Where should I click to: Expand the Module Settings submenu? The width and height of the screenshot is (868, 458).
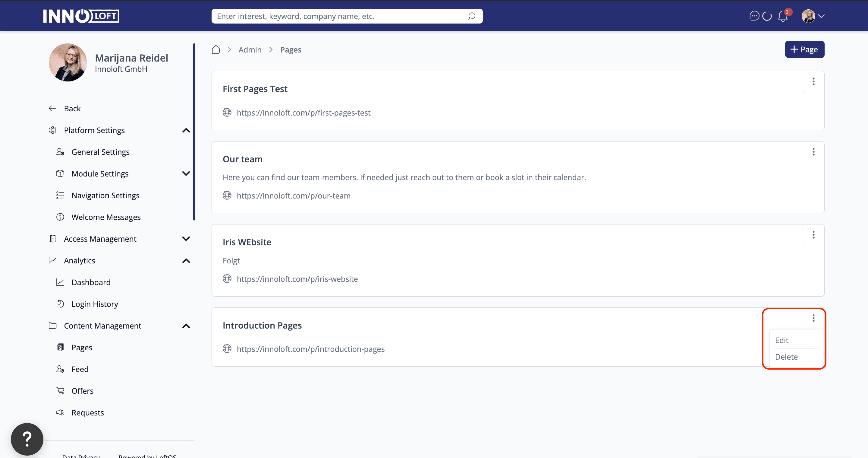pyautogui.click(x=186, y=174)
